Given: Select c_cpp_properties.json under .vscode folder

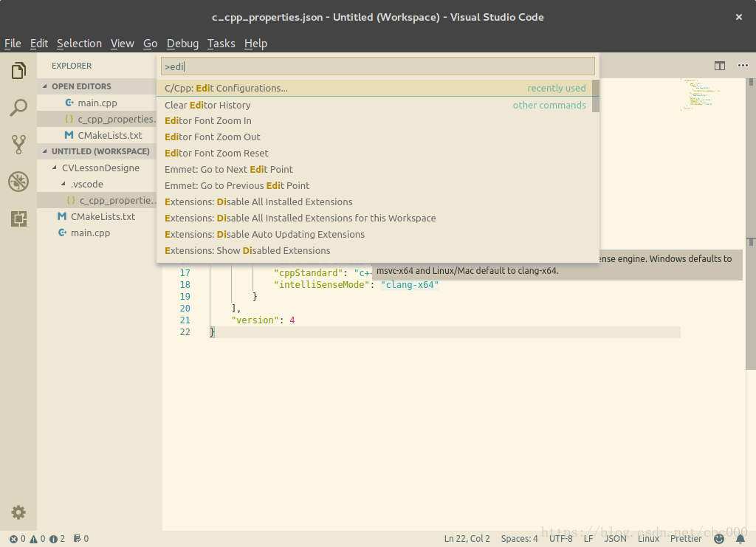Looking at the screenshot, I should 97,201.
